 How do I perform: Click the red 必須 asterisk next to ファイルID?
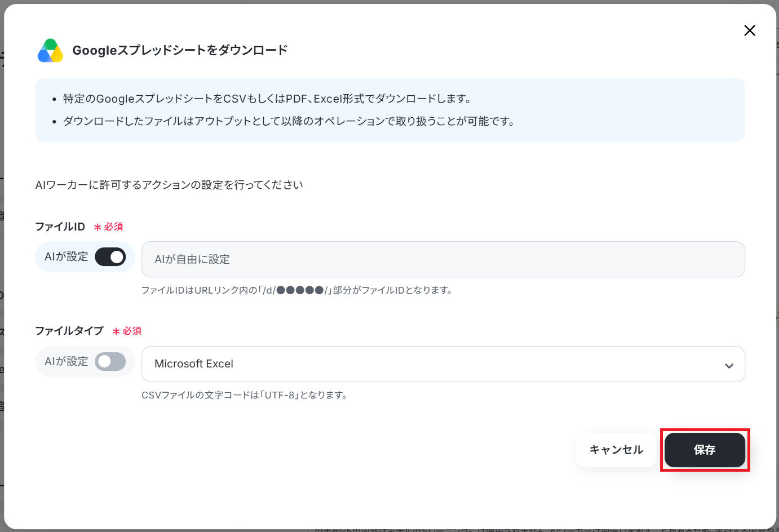tap(109, 227)
